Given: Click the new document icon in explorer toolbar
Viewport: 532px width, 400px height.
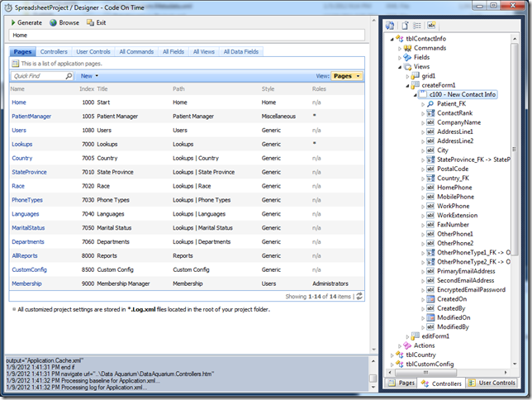Looking at the screenshot, I should pos(405,26).
